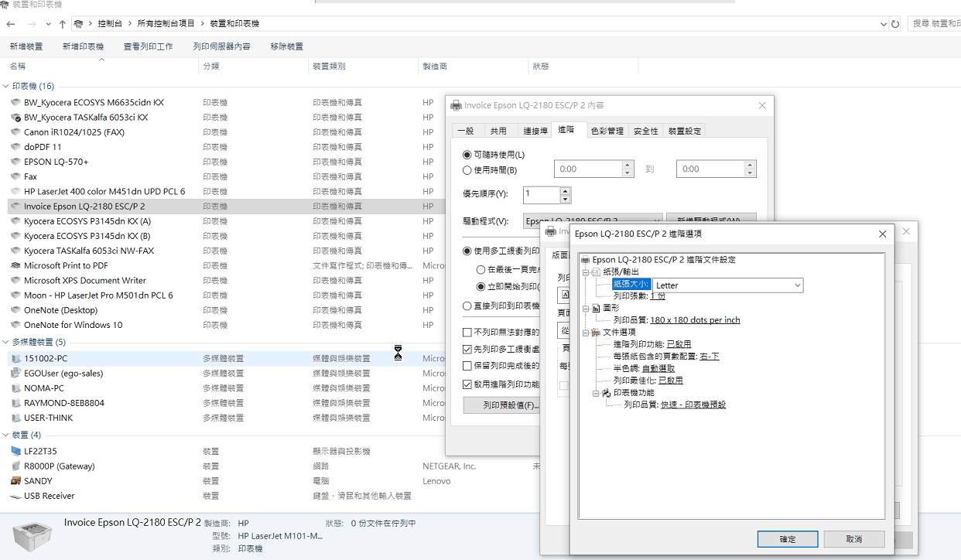
Task: Switch to the 色彩管理 tab
Action: pos(607,131)
